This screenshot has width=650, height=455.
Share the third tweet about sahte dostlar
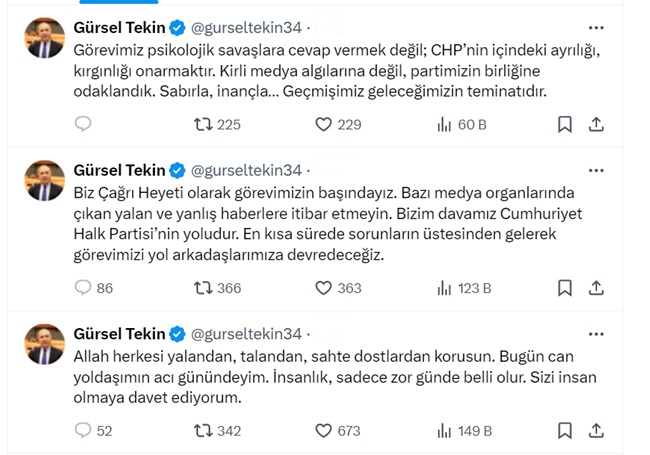pos(596,431)
